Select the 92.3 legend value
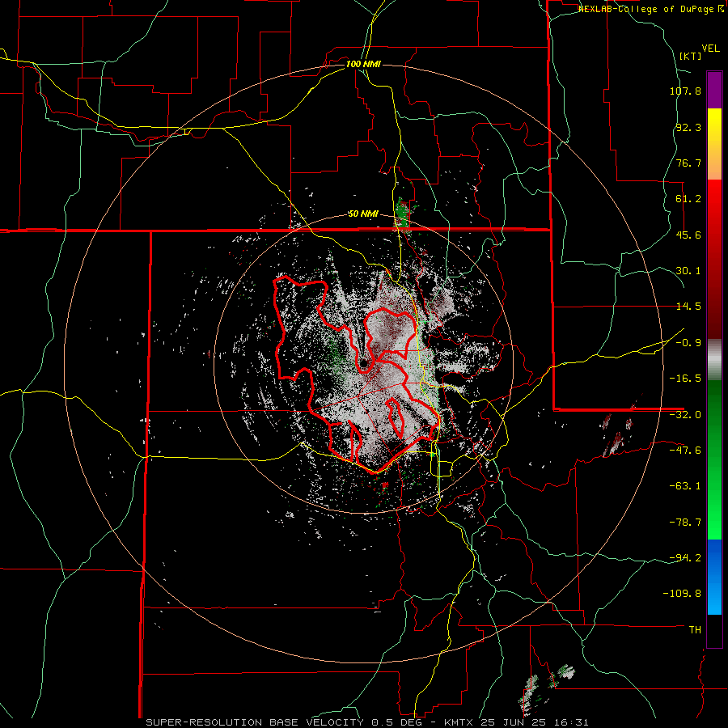The image size is (728, 728). 688,127
